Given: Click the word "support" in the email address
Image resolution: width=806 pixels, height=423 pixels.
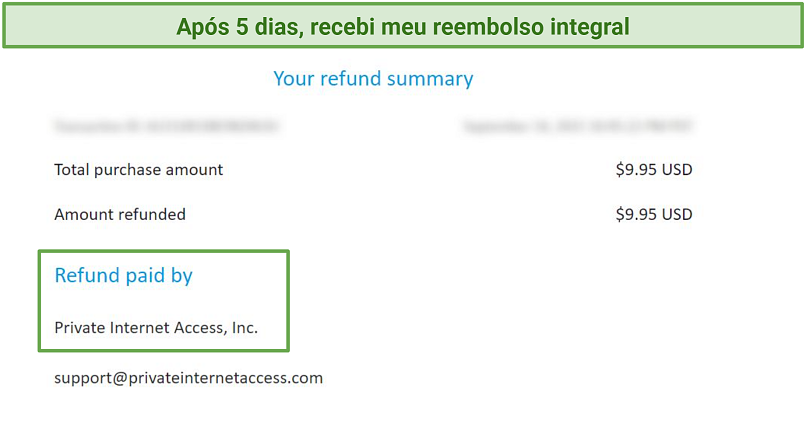Looking at the screenshot, I should click(83, 379).
